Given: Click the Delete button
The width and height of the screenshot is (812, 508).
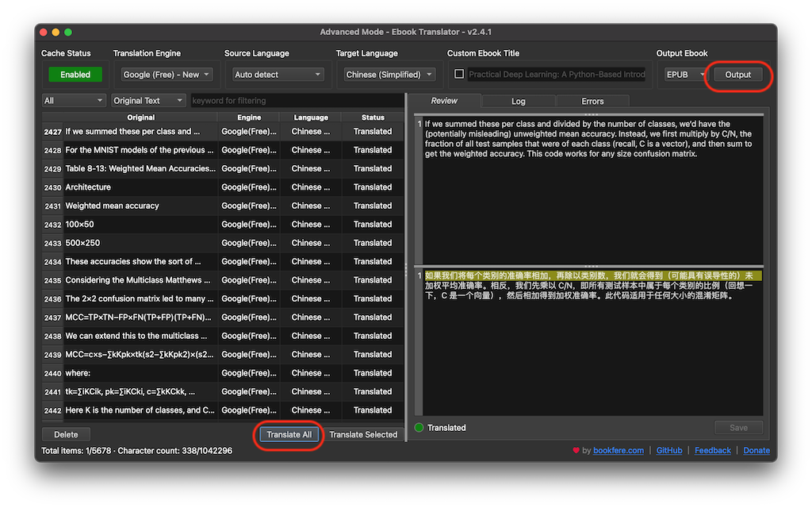Looking at the screenshot, I should click(x=66, y=434).
